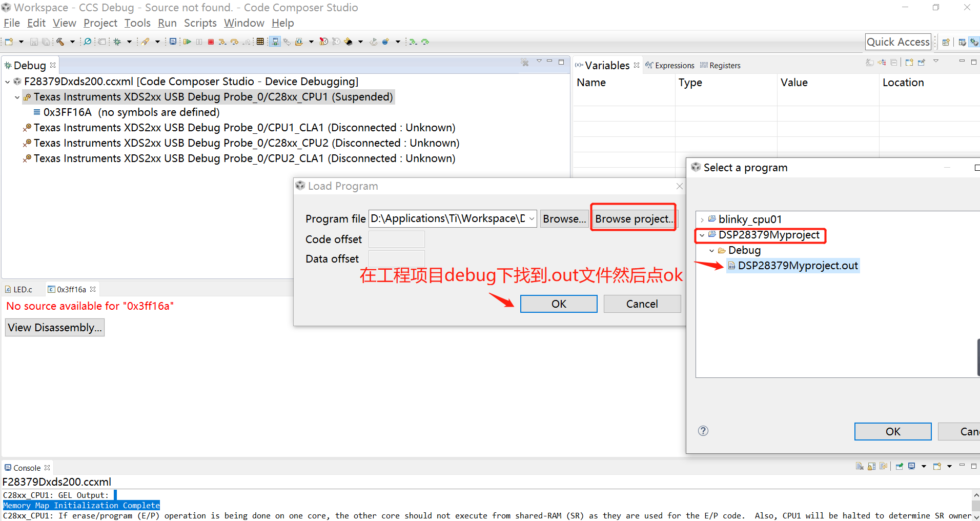Image resolution: width=980 pixels, height=521 pixels.
Task: Open the Scripts menu
Action: click(x=200, y=23)
